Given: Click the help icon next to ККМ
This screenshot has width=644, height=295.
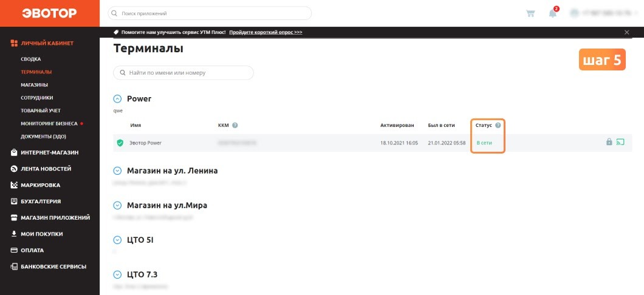Looking at the screenshot, I should coord(235,125).
